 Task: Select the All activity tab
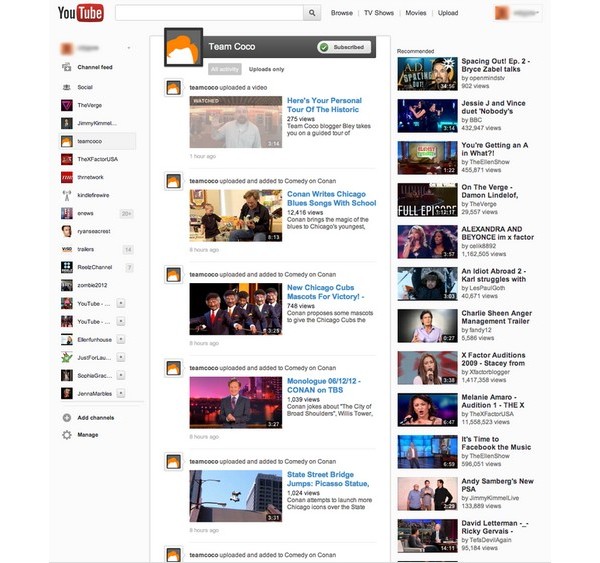coord(225,69)
